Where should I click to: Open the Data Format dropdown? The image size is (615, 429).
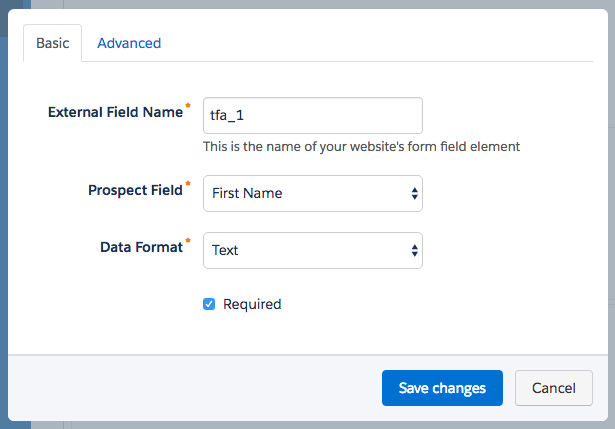pyautogui.click(x=312, y=250)
